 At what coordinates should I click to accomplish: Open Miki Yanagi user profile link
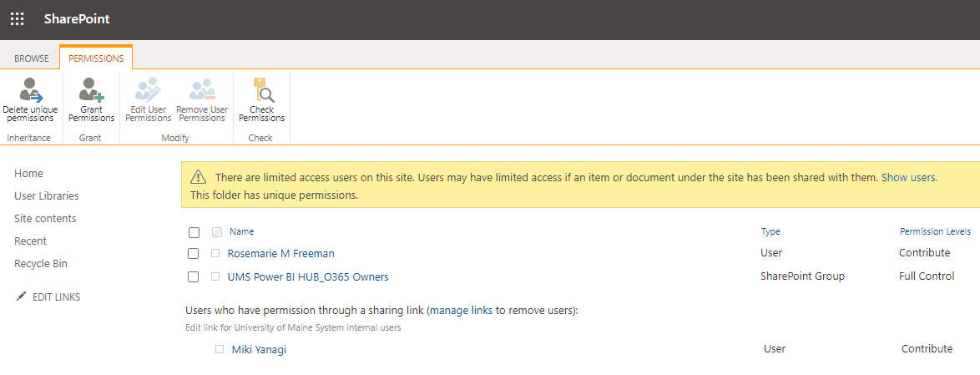point(259,350)
